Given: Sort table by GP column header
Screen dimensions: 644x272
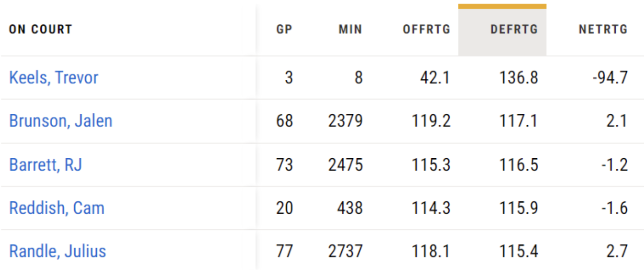Looking at the screenshot, I should coord(284,30).
